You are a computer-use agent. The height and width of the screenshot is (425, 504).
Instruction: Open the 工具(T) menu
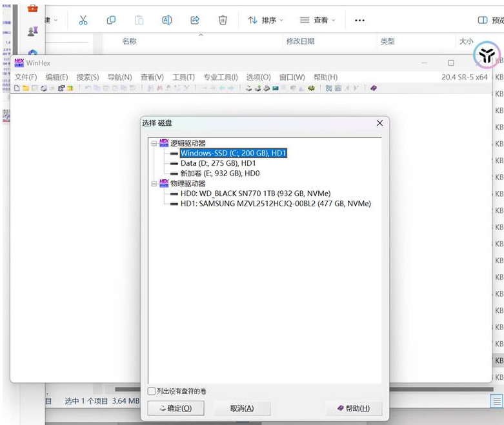183,77
